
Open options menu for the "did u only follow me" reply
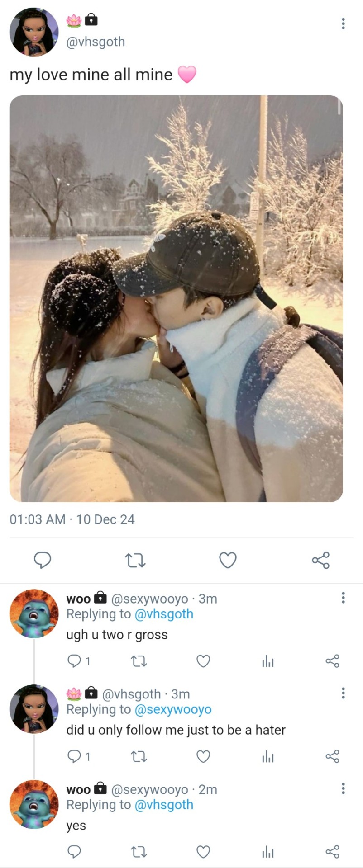(x=343, y=693)
